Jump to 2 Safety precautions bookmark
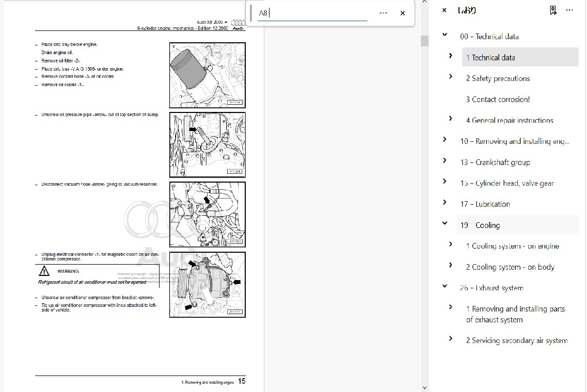 pyautogui.click(x=498, y=78)
